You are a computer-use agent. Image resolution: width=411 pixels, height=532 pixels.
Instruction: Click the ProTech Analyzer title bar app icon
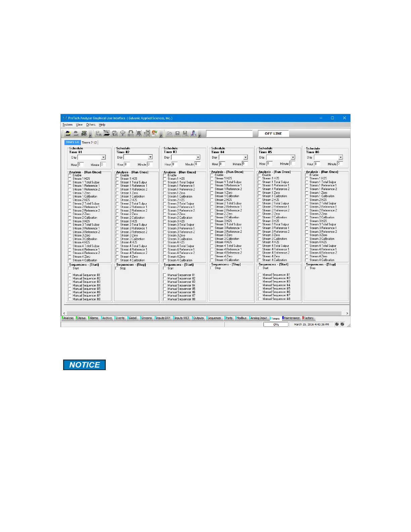click(65, 118)
